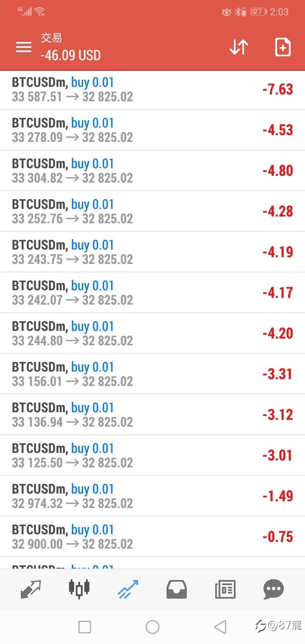Create a new order with the plus-document icon
Image resolution: width=305 pixels, height=644 pixels.
(x=283, y=47)
